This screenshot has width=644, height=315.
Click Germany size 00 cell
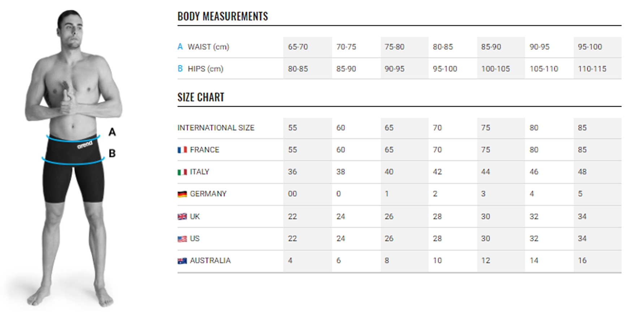point(292,194)
